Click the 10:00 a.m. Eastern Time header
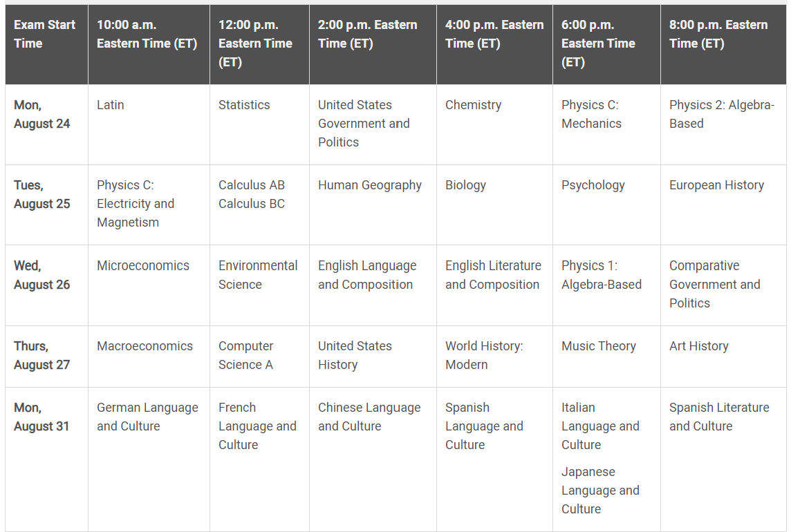Image resolution: width=791 pixels, height=532 pixels. pos(147,34)
